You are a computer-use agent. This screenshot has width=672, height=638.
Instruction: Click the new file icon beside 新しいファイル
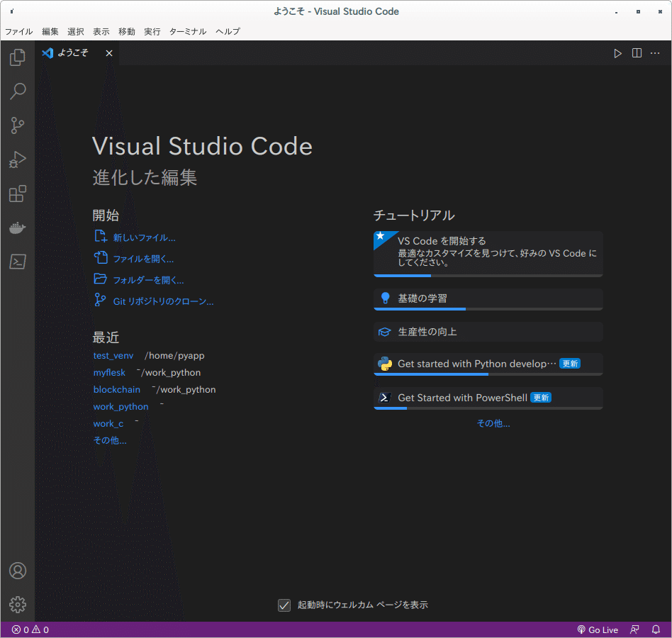click(100, 236)
